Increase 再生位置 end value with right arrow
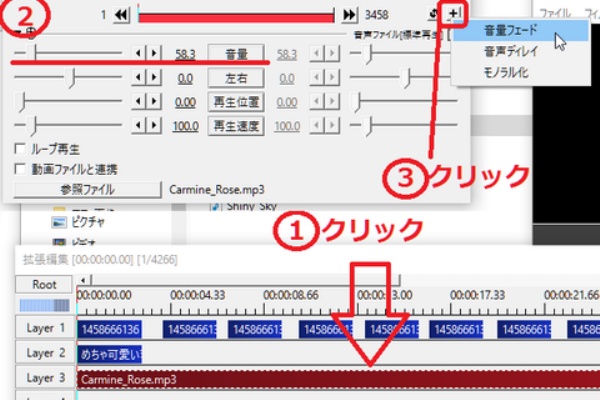 (x=332, y=102)
